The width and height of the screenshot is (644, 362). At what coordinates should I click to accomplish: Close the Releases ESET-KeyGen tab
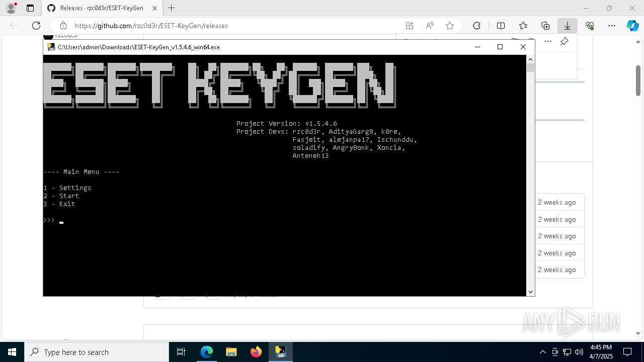click(155, 8)
